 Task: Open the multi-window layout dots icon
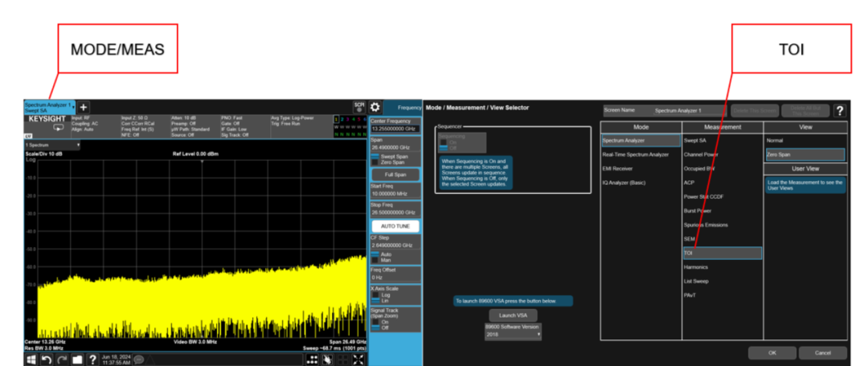tap(313, 360)
